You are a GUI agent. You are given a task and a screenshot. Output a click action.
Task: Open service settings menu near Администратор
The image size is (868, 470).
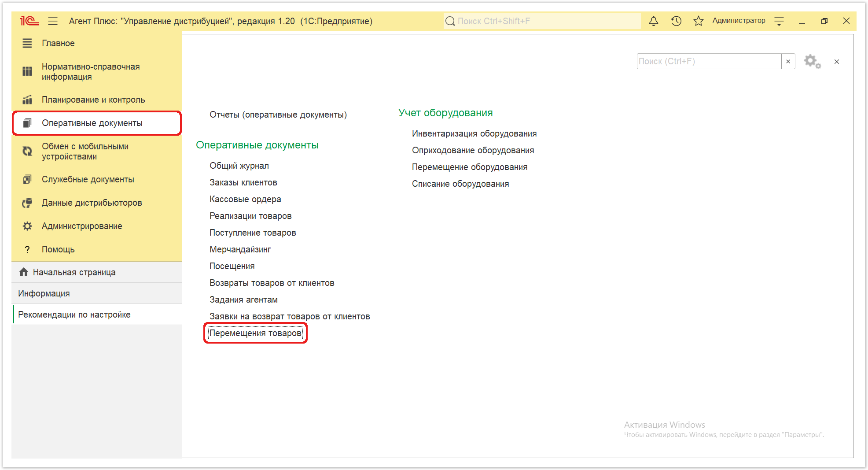pyautogui.click(x=779, y=21)
